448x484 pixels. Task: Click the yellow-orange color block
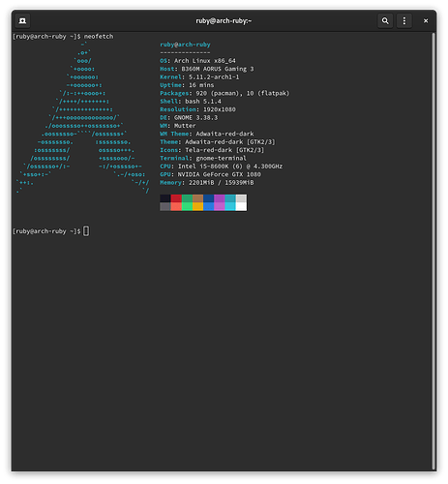(x=198, y=207)
